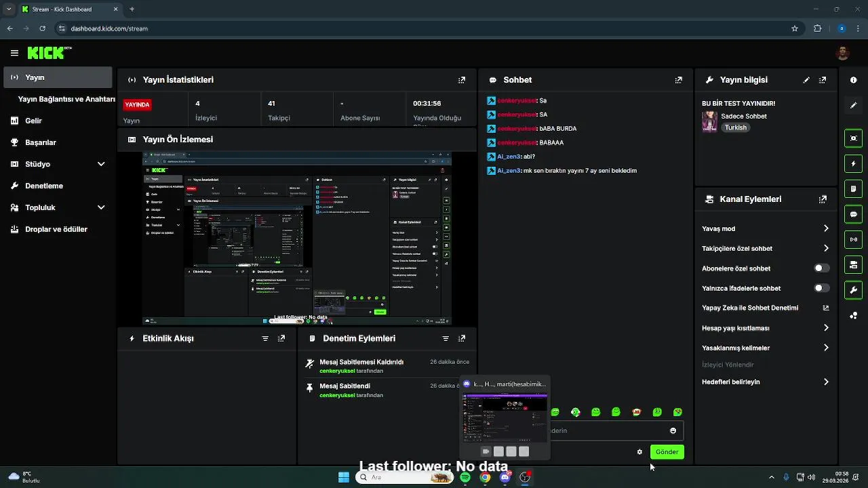Insert the red-hat emote into chat

tap(636, 412)
